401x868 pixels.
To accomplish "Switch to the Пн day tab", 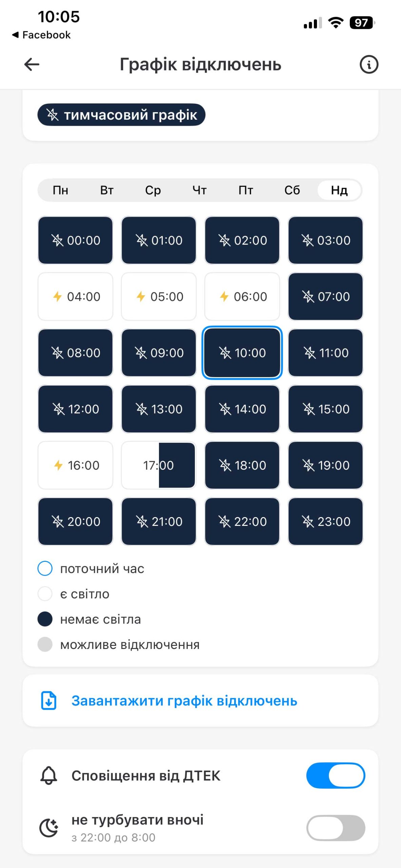I will coord(60,190).
